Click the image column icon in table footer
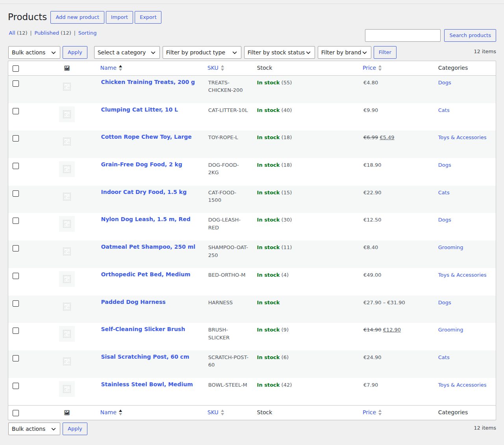Screen dimensions: 504x445 coord(67,413)
